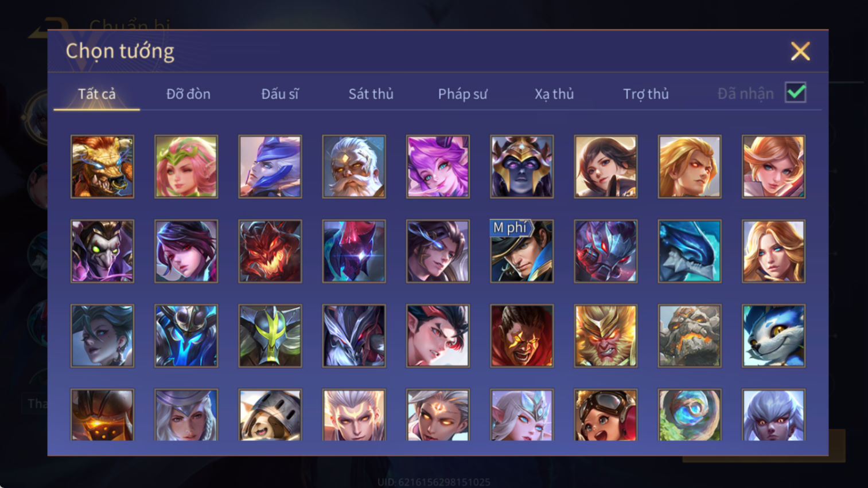Select the goggles-wearing pilot girl hero
Image resolution: width=868 pixels, height=488 pixels.
point(605,415)
